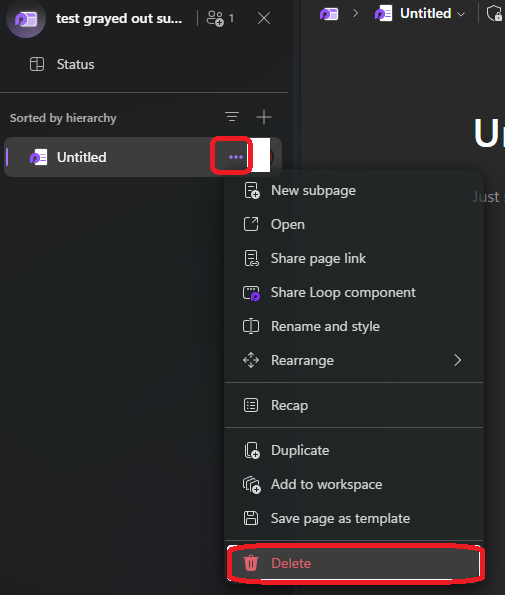505x595 pixels.
Task: Click the Status board icon
Action: click(37, 64)
